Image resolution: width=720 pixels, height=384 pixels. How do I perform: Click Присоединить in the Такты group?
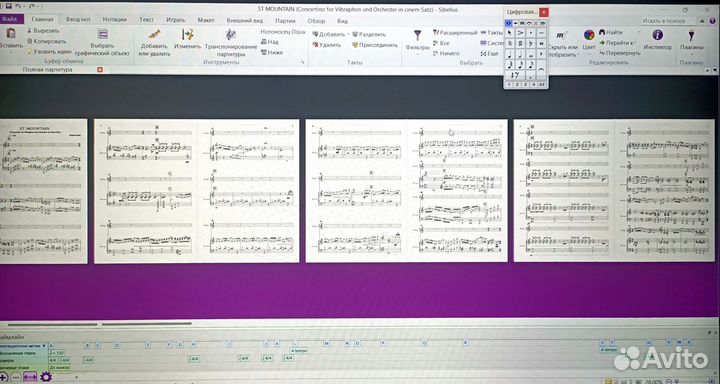tap(375, 45)
